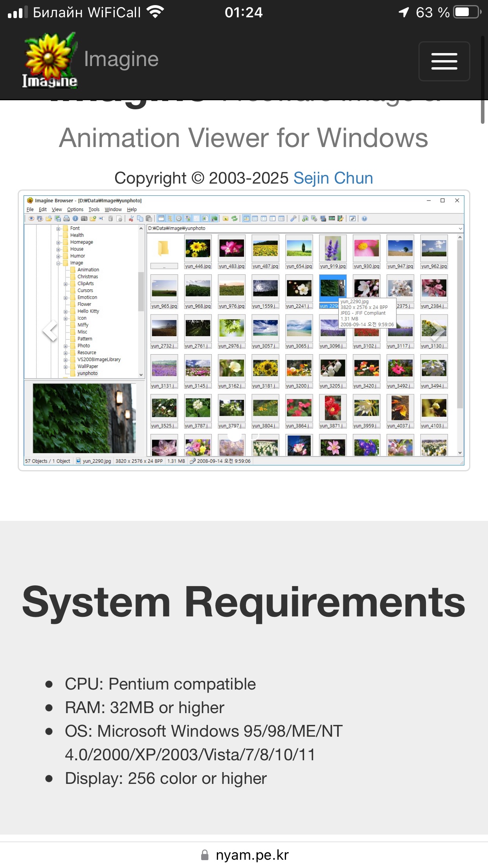Select the WallPaper folder in the tree
Image resolution: width=488 pixels, height=868 pixels.
[88, 366]
